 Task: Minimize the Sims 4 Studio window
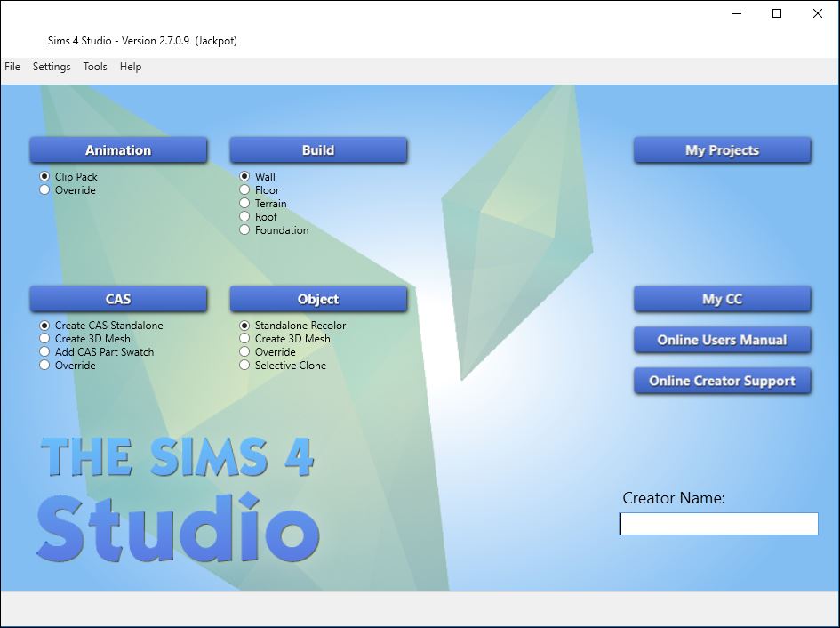click(x=737, y=13)
